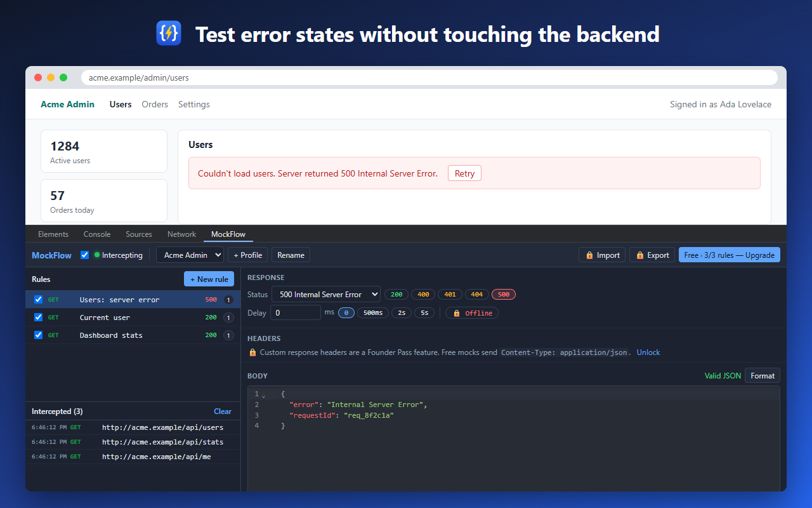Viewport: 812px width, 508px height.
Task: Open the Orders nav item
Action: tap(155, 104)
